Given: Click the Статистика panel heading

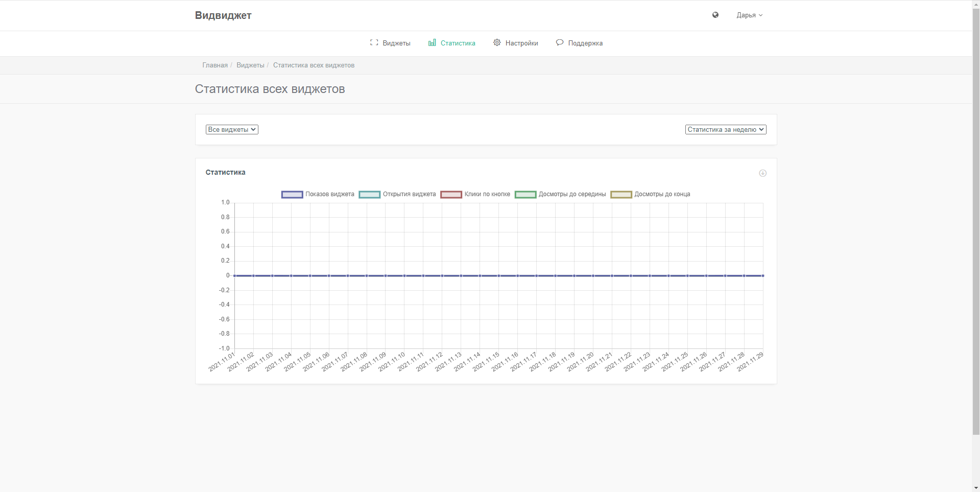Looking at the screenshot, I should tap(225, 173).
